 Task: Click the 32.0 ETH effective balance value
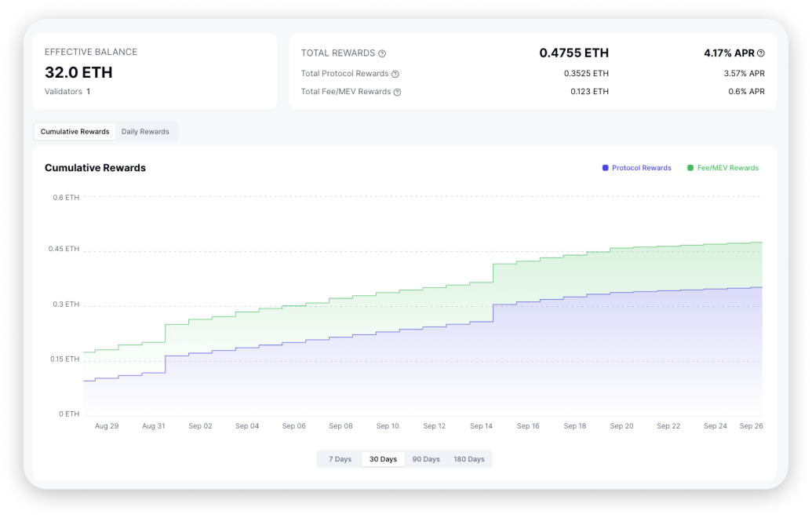point(78,72)
